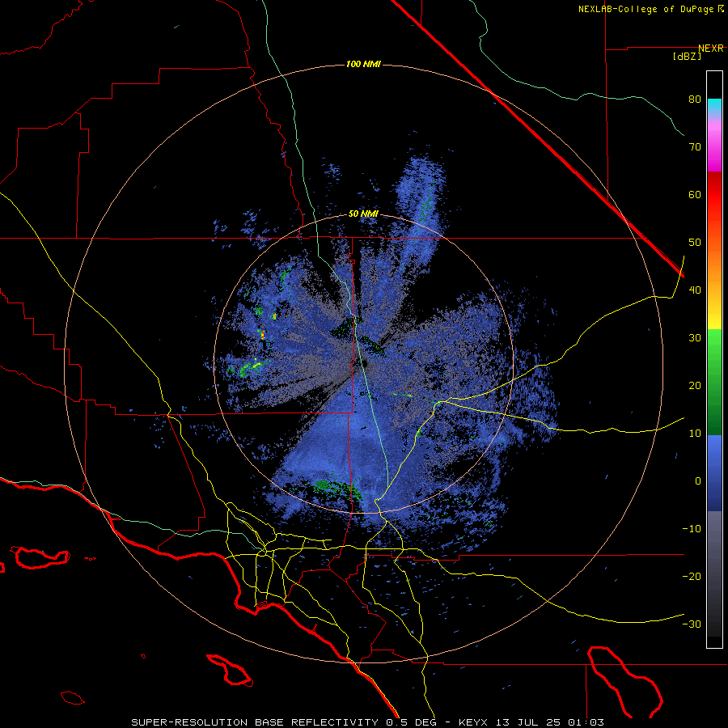
Task: Click the 50 NMI range ring label
Action: pos(363,214)
